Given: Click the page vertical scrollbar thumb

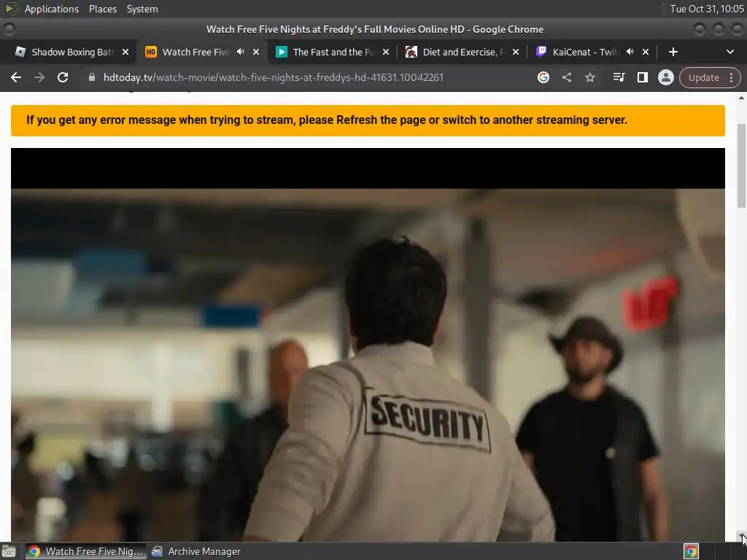Looking at the screenshot, I should tap(741, 166).
